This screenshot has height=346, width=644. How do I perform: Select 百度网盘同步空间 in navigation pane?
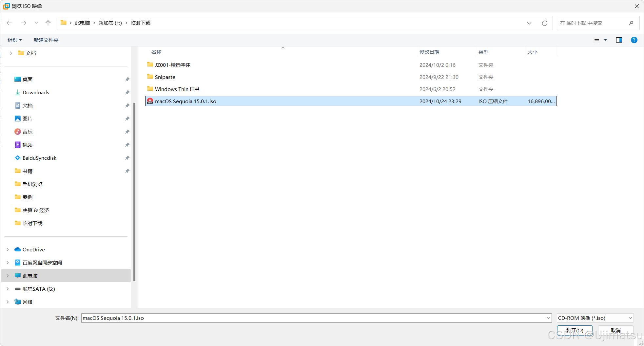pyautogui.click(x=42, y=263)
